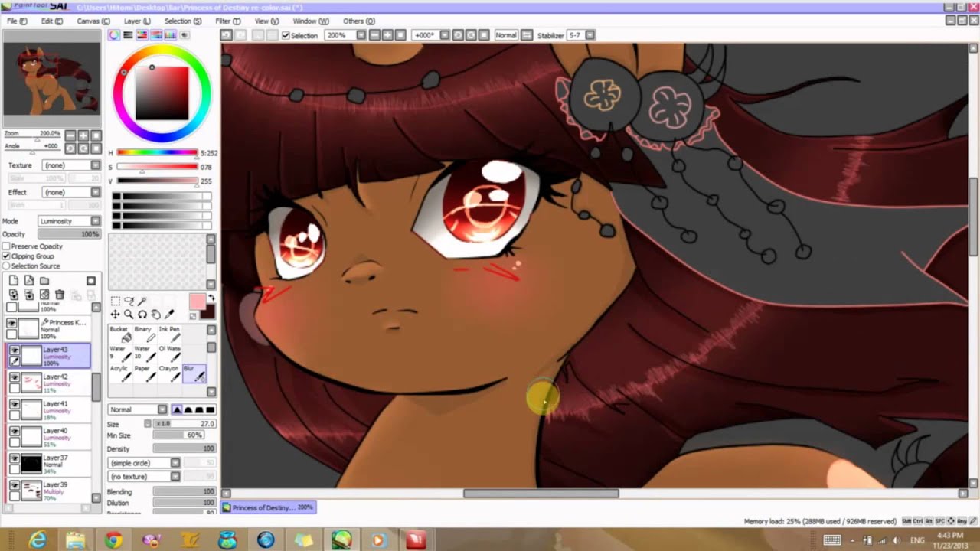This screenshot has width=980, height=551.
Task: Hide Layer40 using its eye icon
Action: [x=14, y=431]
